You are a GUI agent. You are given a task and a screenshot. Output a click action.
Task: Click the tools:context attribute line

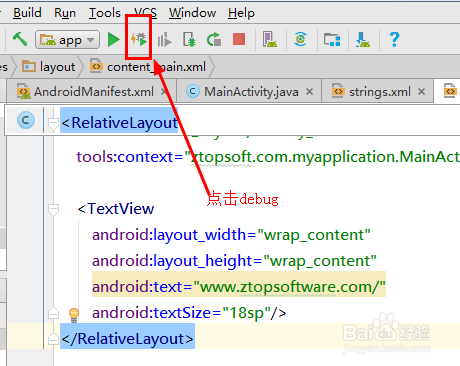[x=268, y=157]
